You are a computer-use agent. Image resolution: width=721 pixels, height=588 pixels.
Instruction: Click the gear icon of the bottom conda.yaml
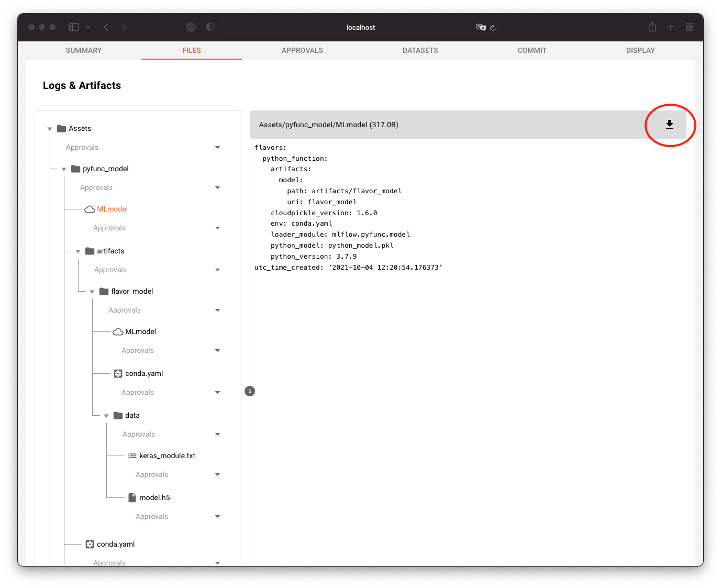pyautogui.click(x=90, y=544)
